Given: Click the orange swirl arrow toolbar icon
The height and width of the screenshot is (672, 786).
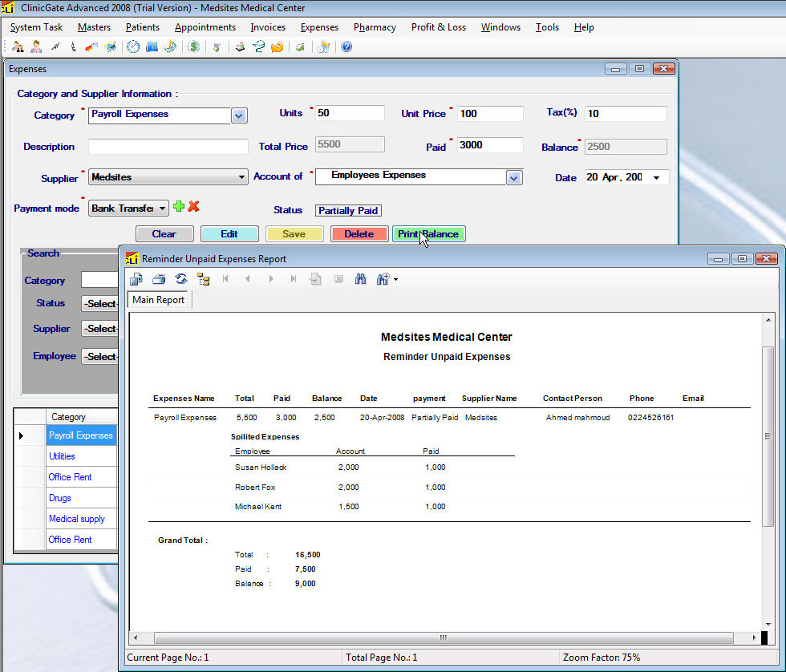Looking at the screenshot, I should pyautogui.click(x=277, y=47).
